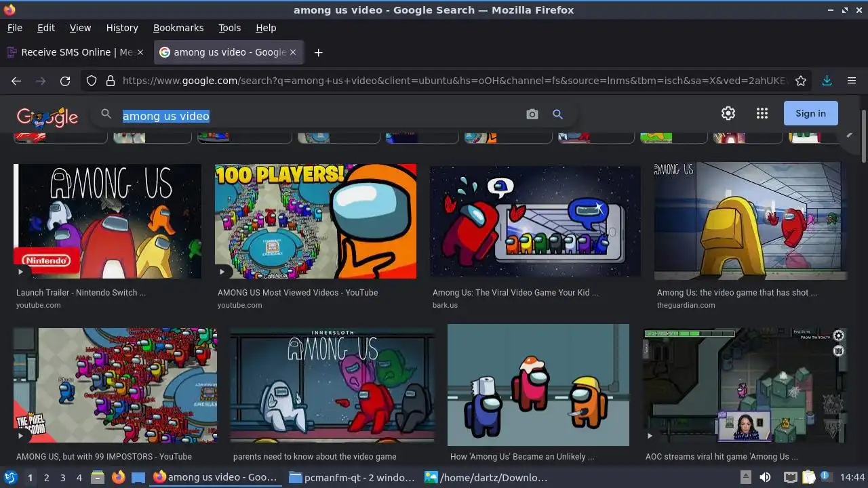Screen dimensions: 868x488
Task: Open 'Among Us: the video game that has shot' link
Action: 737,293
